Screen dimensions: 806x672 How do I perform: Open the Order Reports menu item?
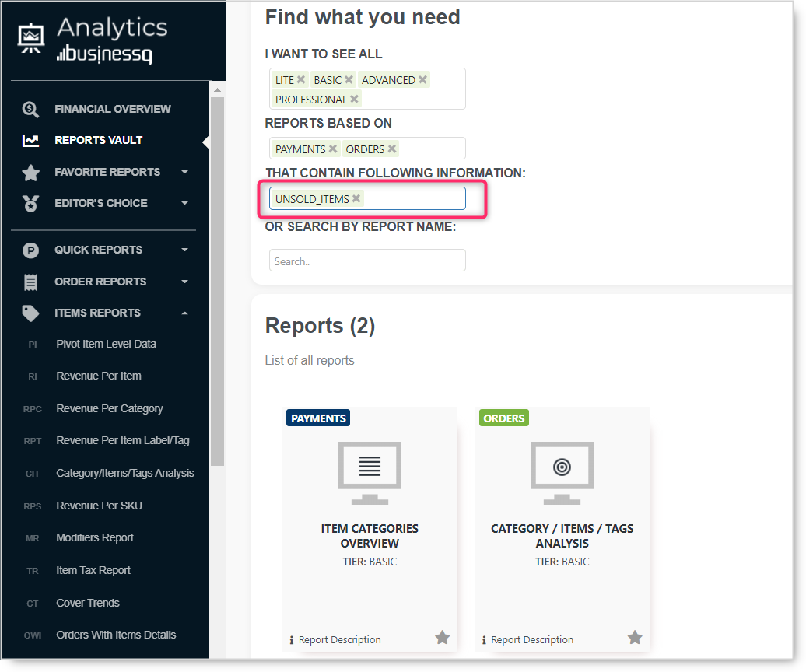tap(100, 282)
